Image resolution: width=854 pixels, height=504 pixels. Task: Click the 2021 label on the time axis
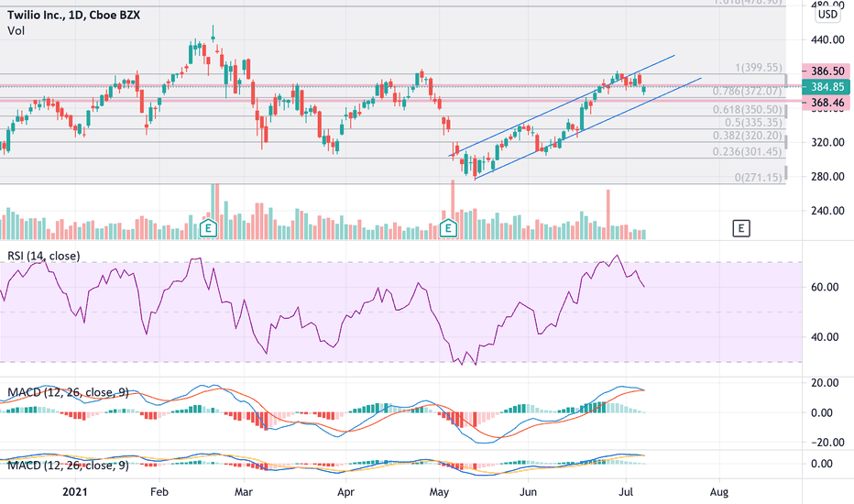pos(74,492)
